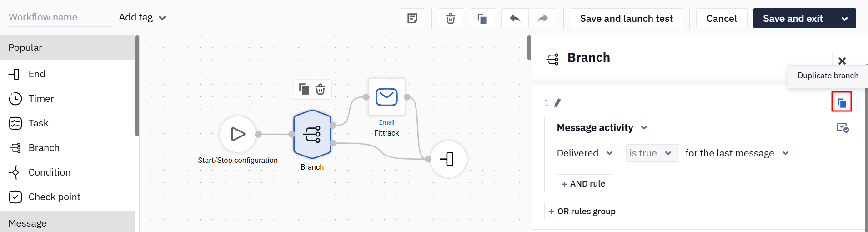
Task: Select the Email Fittrack envelope node
Action: [386, 97]
